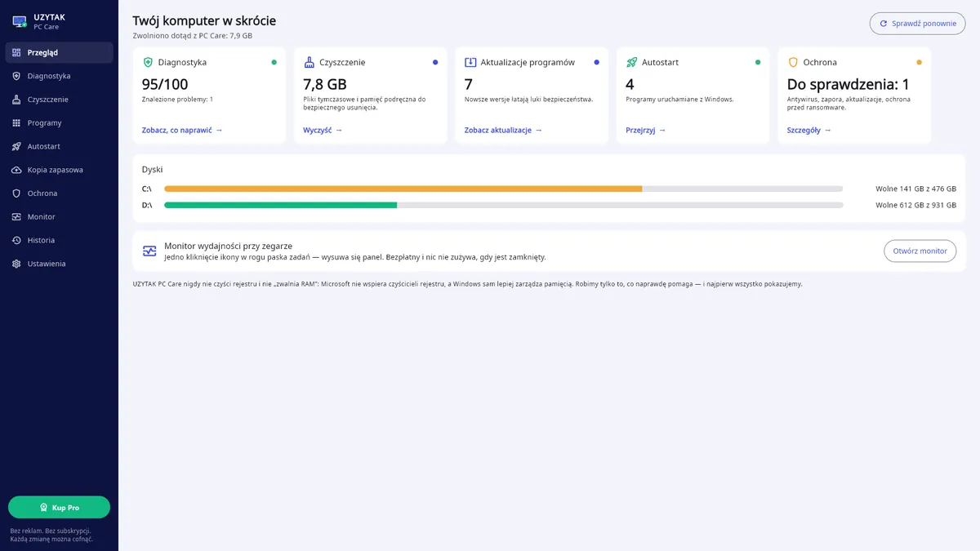
Task: Click the orange status dot on Ochrona card
Action: 919,62
